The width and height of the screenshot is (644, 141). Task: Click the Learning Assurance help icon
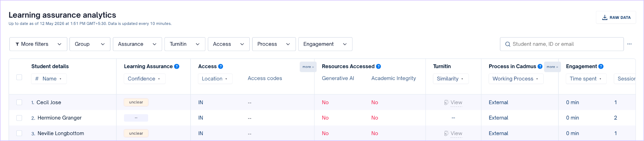click(x=177, y=66)
